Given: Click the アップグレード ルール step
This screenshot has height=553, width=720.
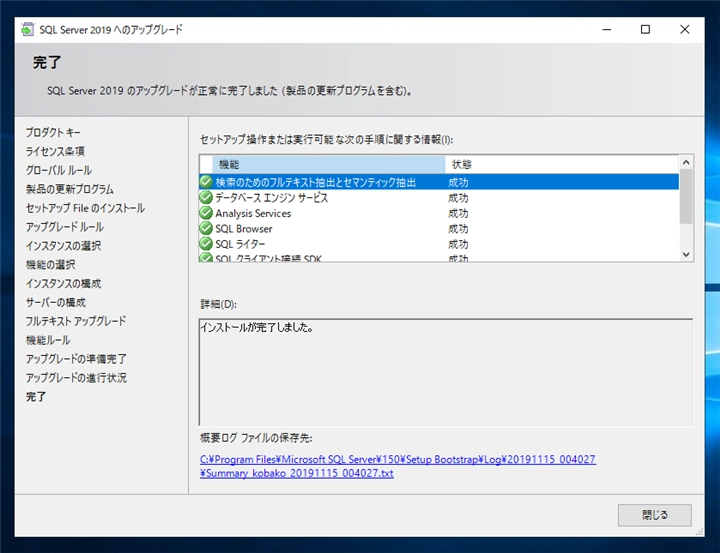Looking at the screenshot, I should click(64, 226).
